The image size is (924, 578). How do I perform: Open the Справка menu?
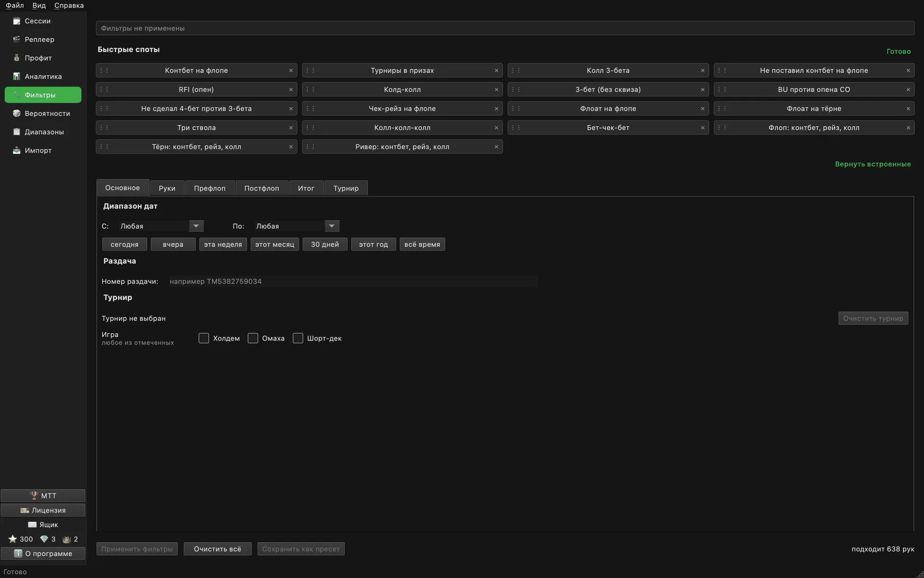coord(69,5)
